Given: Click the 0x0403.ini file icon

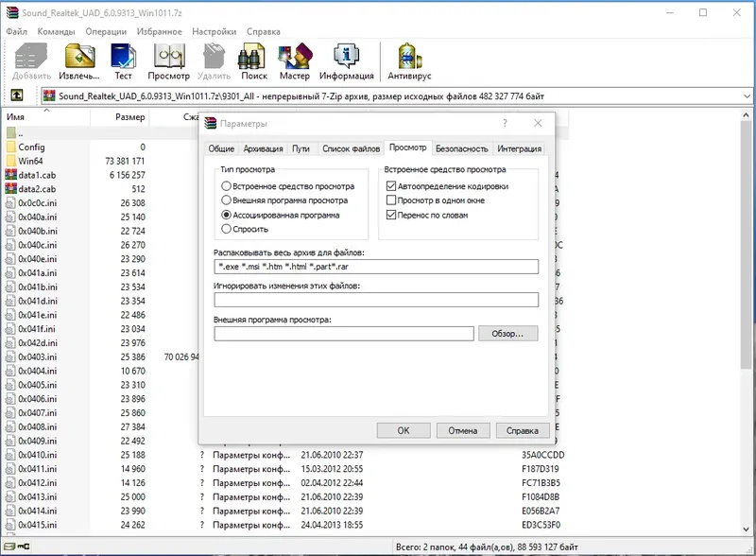Looking at the screenshot, I should pos(10,356).
